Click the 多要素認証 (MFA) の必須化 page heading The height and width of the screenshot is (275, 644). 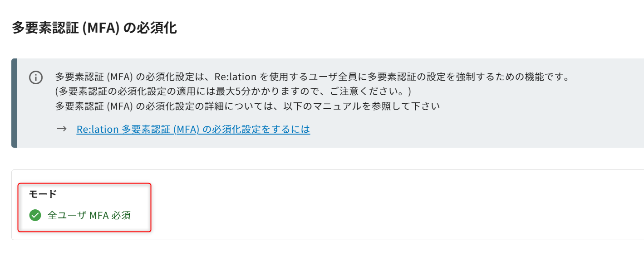click(94, 28)
